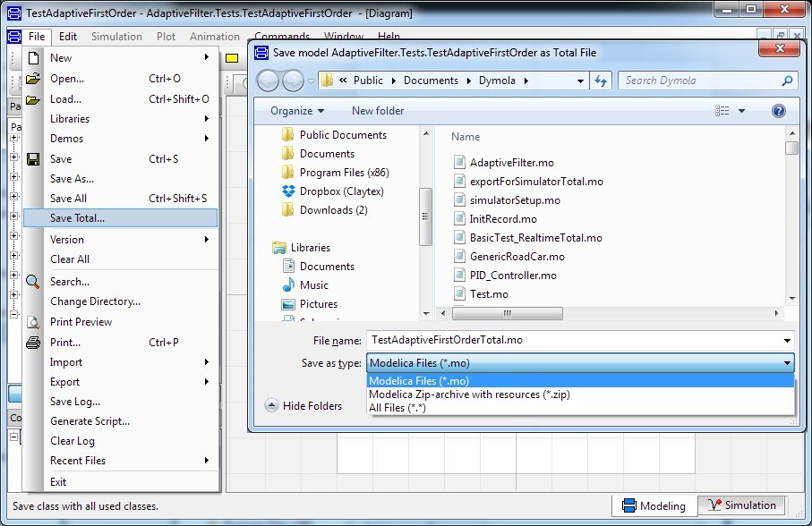Select Program Files (x86) folder
The width and height of the screenshot is (812, 526).
click(x=336, y=173)
